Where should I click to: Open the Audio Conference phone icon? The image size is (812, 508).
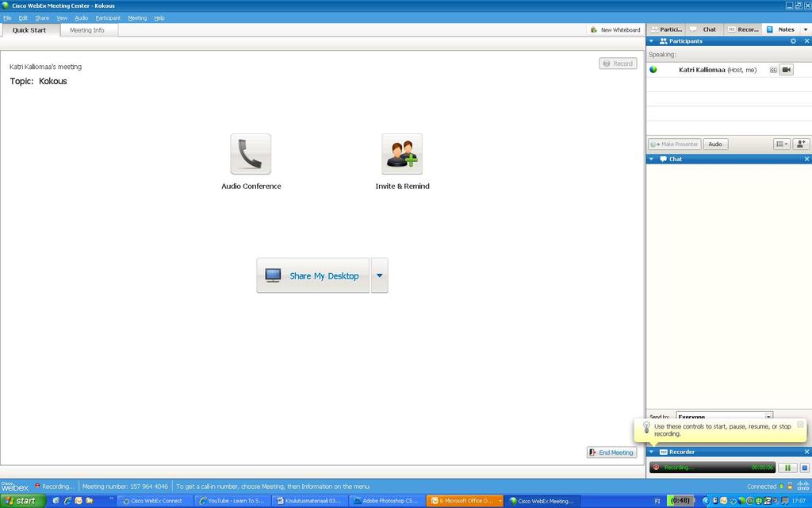point(251,154)
